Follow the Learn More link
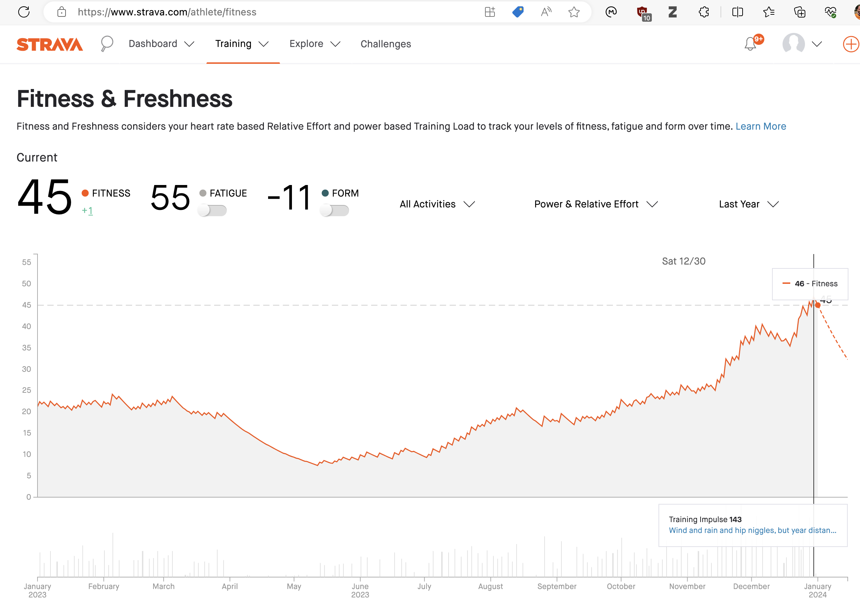The width and height of the screenshot is (860, 616). 761,126
